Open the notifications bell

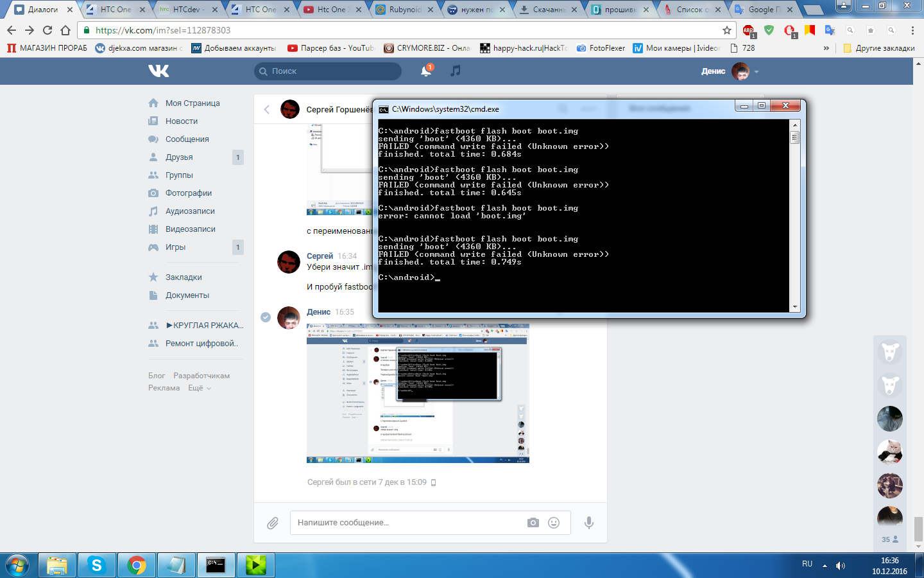[x=425, y=71]
